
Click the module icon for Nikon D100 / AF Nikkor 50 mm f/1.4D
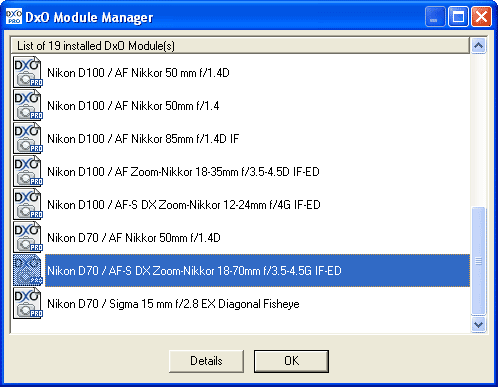[x=28, y=72]
